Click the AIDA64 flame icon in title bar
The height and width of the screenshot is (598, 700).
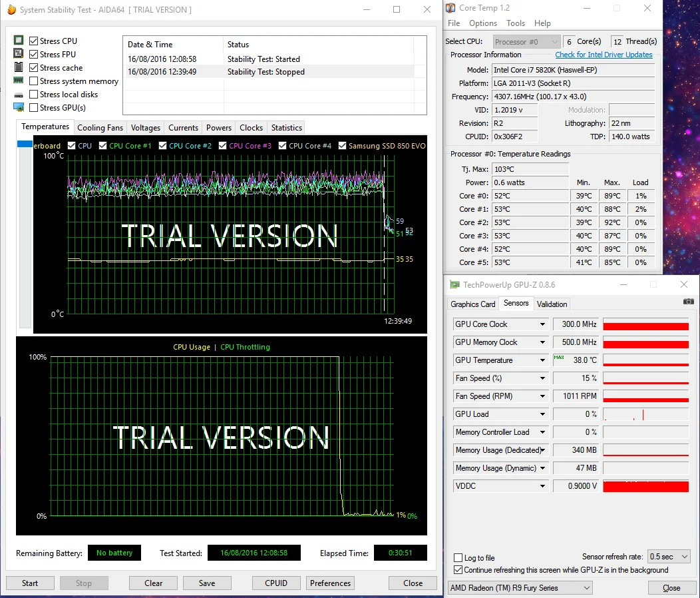[11, 9]
